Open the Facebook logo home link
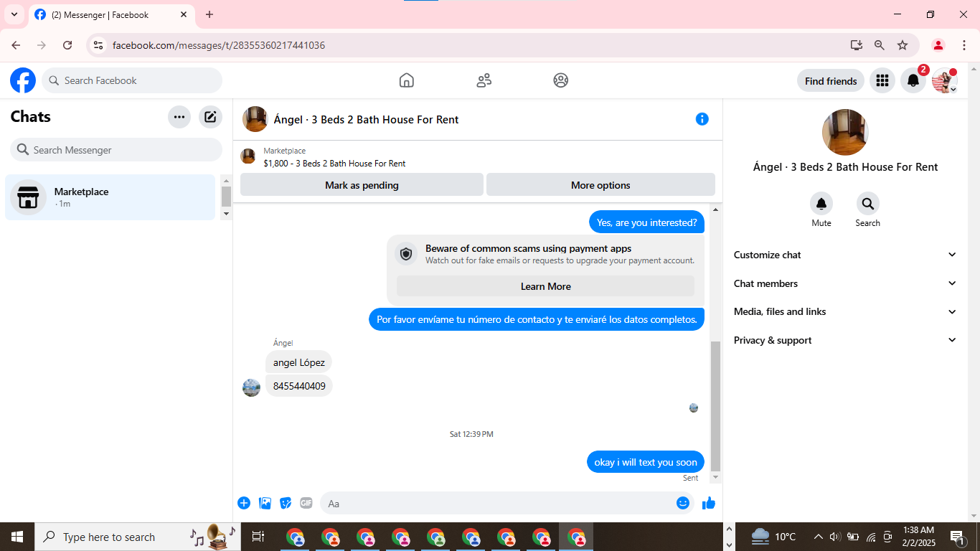Viewport: 980px width, 551px height. pyautogui.click(x=23, y=80)
